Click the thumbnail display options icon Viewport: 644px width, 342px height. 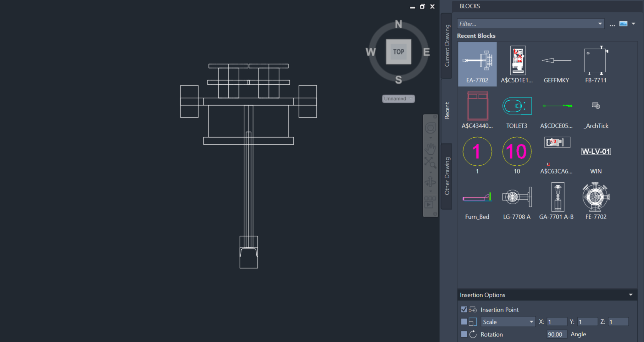(x=623, y=24)
